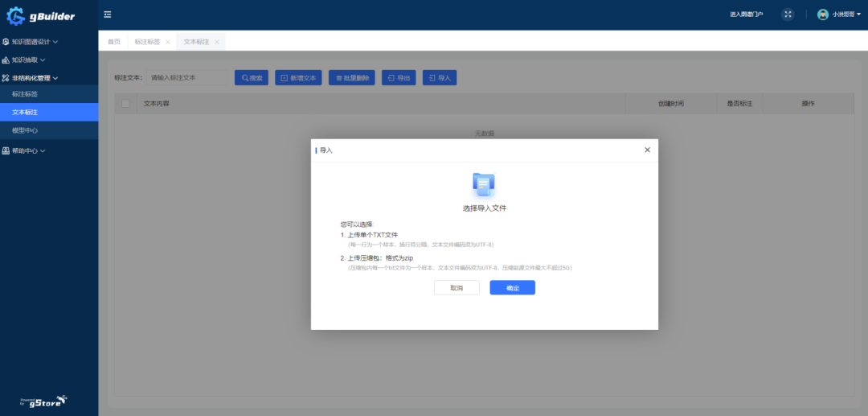Click the 导出 button
This screenshot has height=416, width=868.
coord(399,78)
